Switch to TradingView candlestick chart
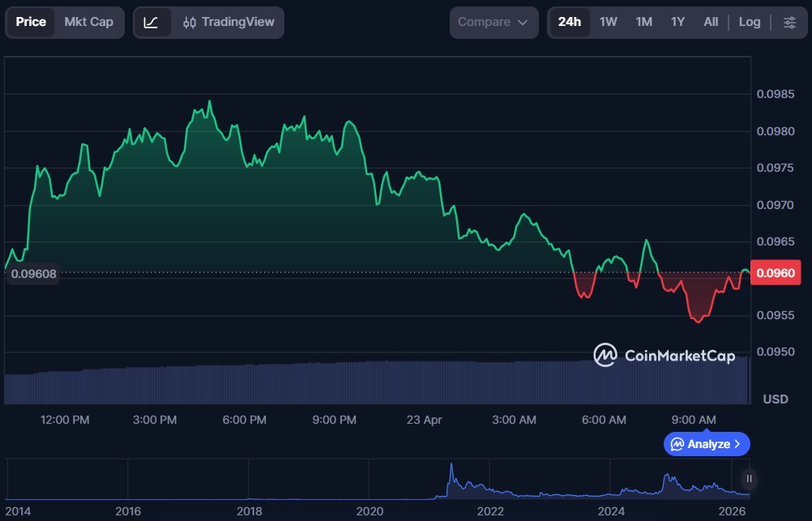The width and height of the screenshot is (812, 521). 229,22
